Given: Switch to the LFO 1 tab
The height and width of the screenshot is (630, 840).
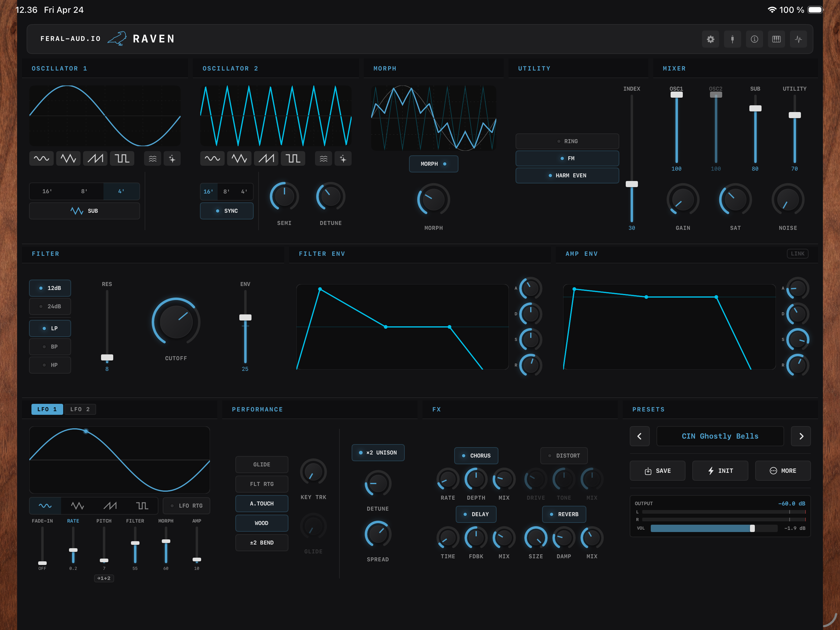Looking at the screenshot, I should pyautogui.click(x=47, y=409).
